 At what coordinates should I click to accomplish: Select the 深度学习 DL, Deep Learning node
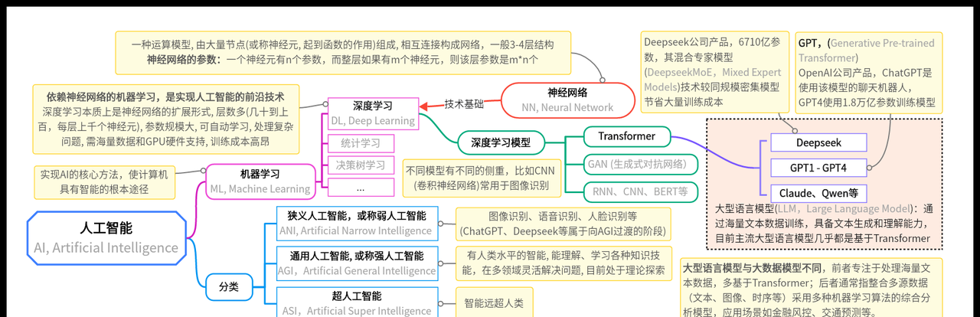tap(373, 113)
